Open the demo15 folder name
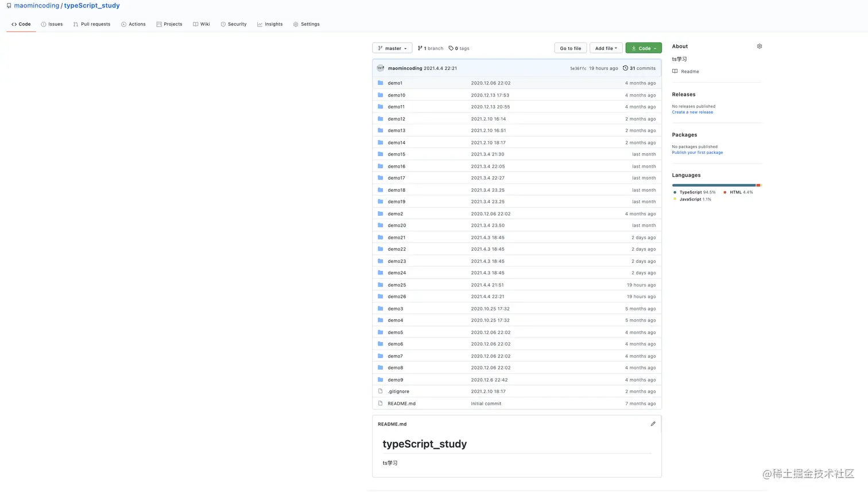Viewport: 868px width, 493px height. (x=396, y=154)
